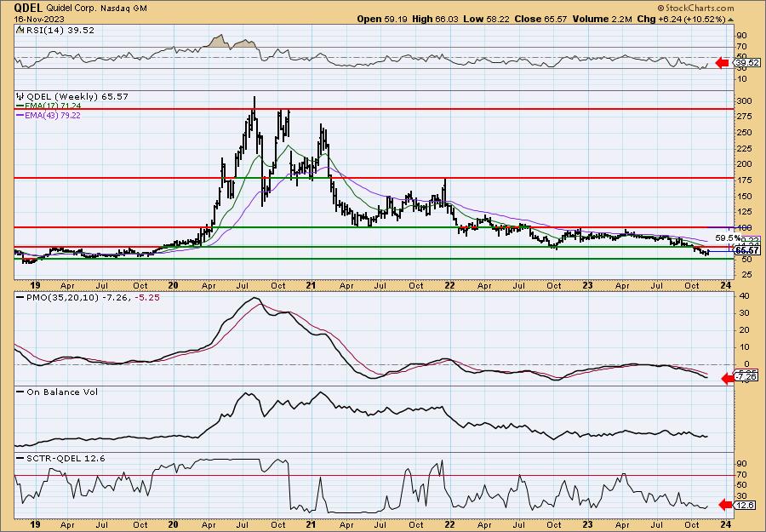Click the 175 price axis label

click(x=745, y=180)
